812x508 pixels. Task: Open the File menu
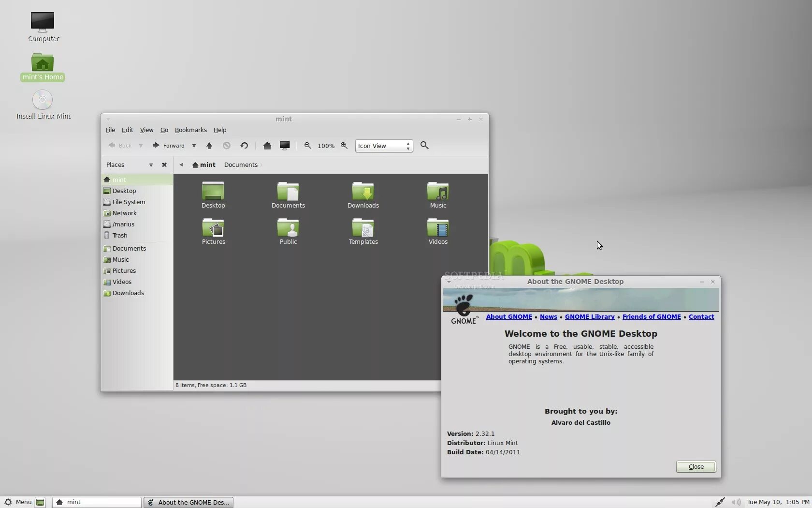[x=110, y=130]
